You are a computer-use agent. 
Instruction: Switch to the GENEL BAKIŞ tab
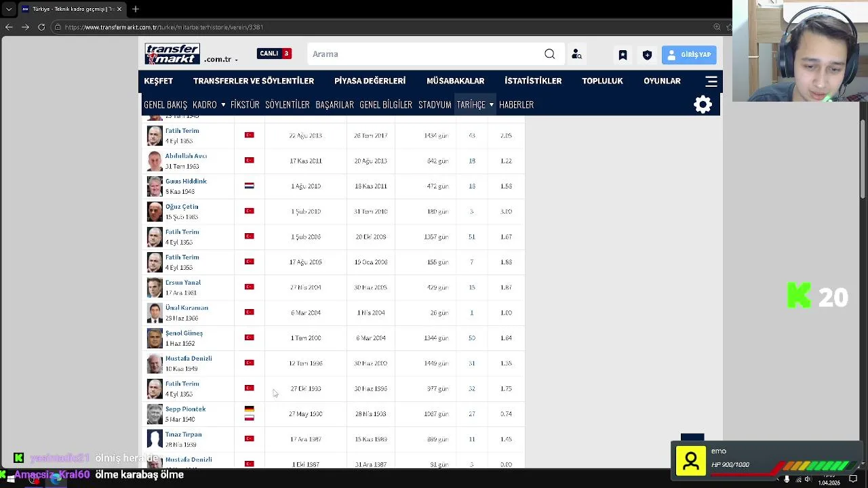coord(165,105)
